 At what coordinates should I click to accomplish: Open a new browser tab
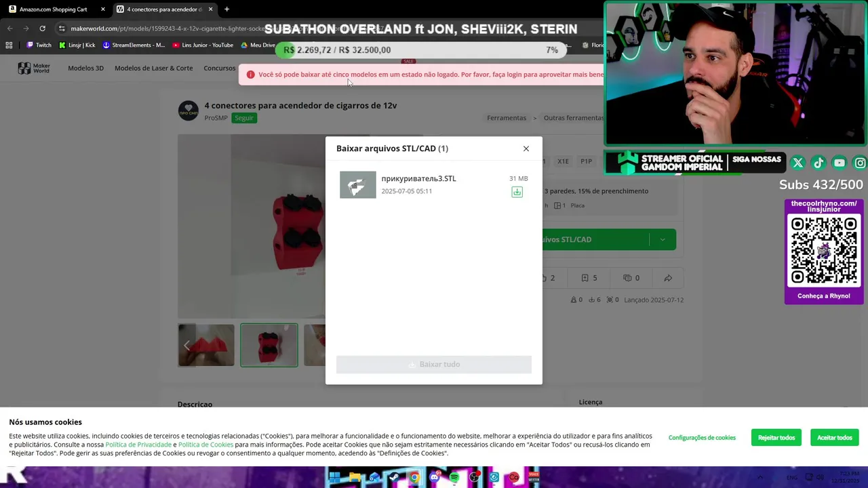tap(226, 9)
